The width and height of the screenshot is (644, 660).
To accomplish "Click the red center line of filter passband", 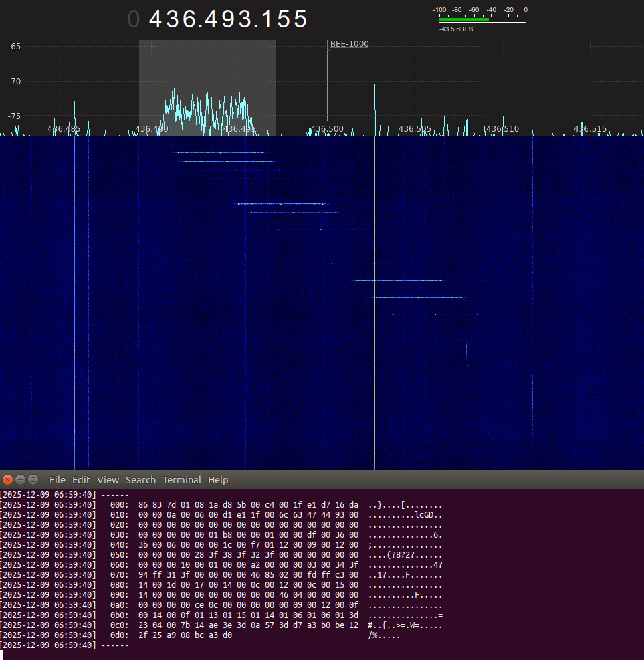I will click(207, 87).
